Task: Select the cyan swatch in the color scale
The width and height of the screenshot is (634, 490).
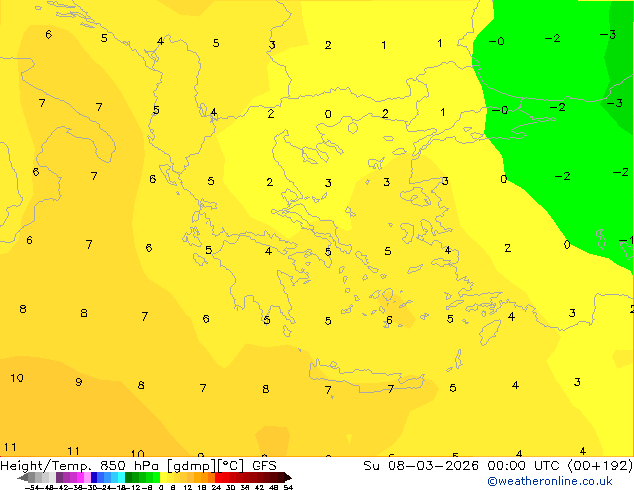Action: [x=121, y=477]
